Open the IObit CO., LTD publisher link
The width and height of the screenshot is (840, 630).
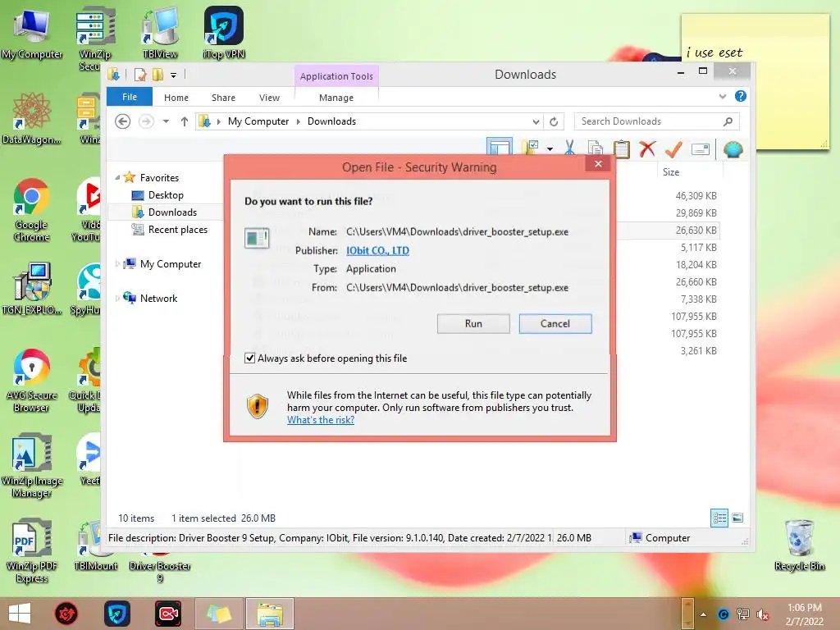coord(377,251)
